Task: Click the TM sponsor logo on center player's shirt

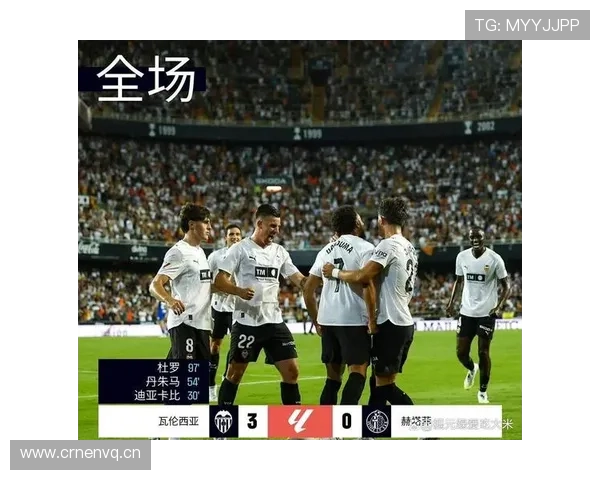Action: (x=266, y=273)
